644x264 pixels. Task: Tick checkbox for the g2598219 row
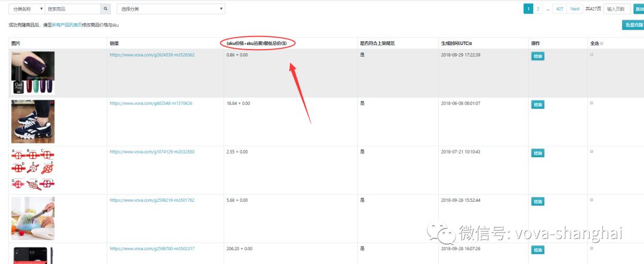coord(592,200)
